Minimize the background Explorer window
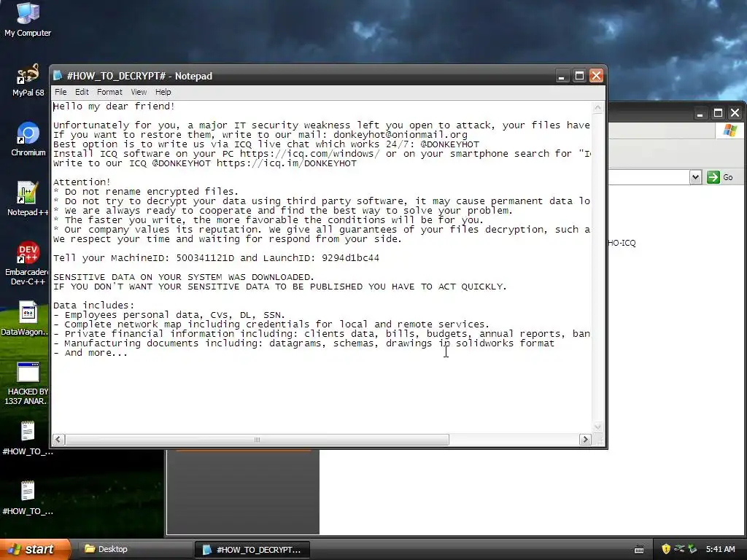Screen dimensions: 747x560 click(700, 113)
